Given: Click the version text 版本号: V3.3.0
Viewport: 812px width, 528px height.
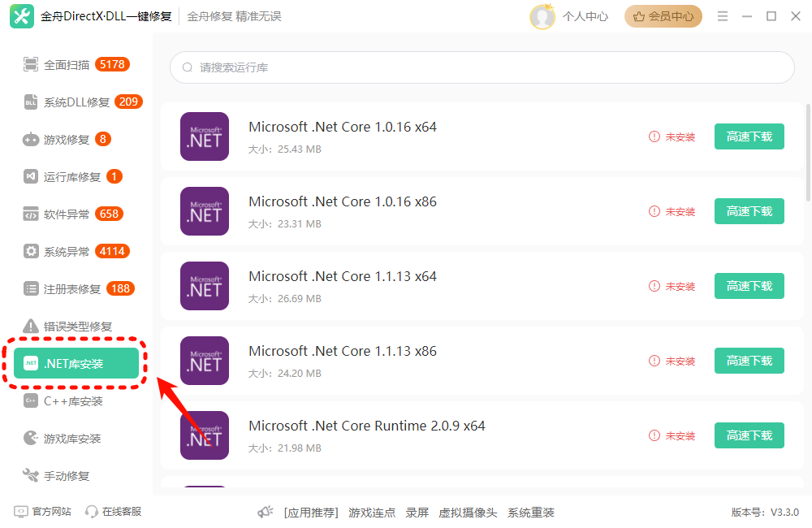Looking at the screenshot, I should tap(765, 513).
